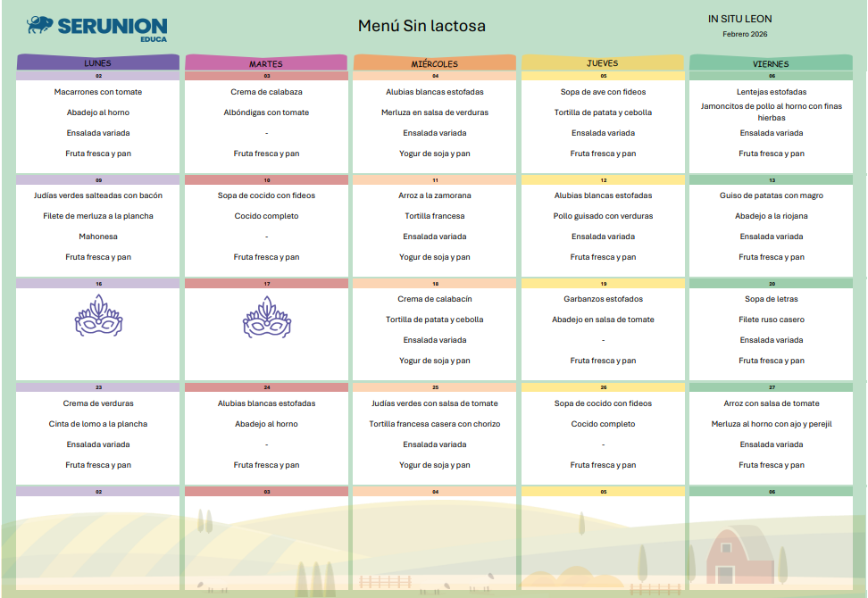Click "Guiso de patatas con magro"
This screenshot has height=598, width=868.
771,195
